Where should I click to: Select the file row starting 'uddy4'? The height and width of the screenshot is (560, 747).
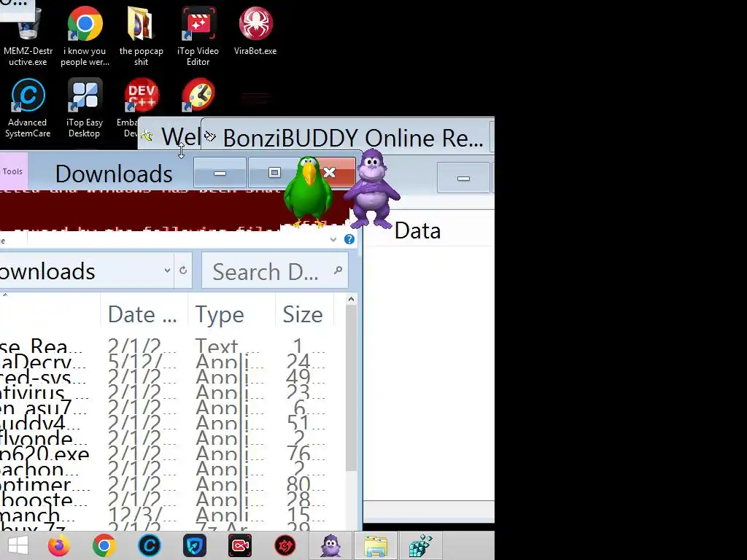[167, 423]
